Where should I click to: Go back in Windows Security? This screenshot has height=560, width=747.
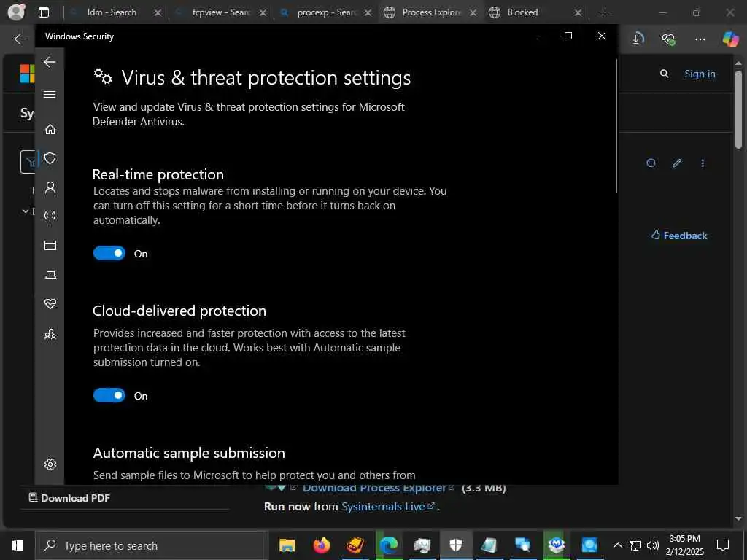point(50,62)
